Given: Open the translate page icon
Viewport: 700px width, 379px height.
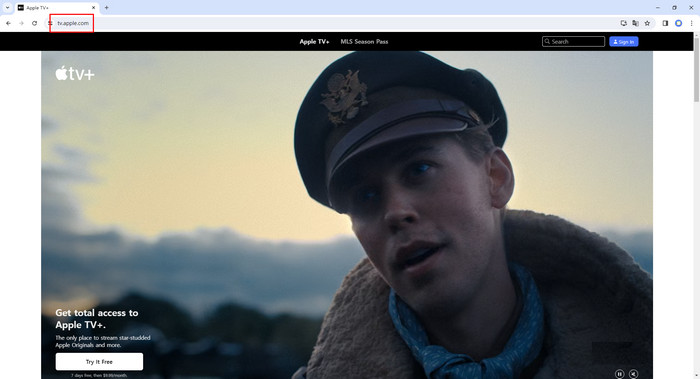Looking at the screenshot, I should (x=635, y=23).
